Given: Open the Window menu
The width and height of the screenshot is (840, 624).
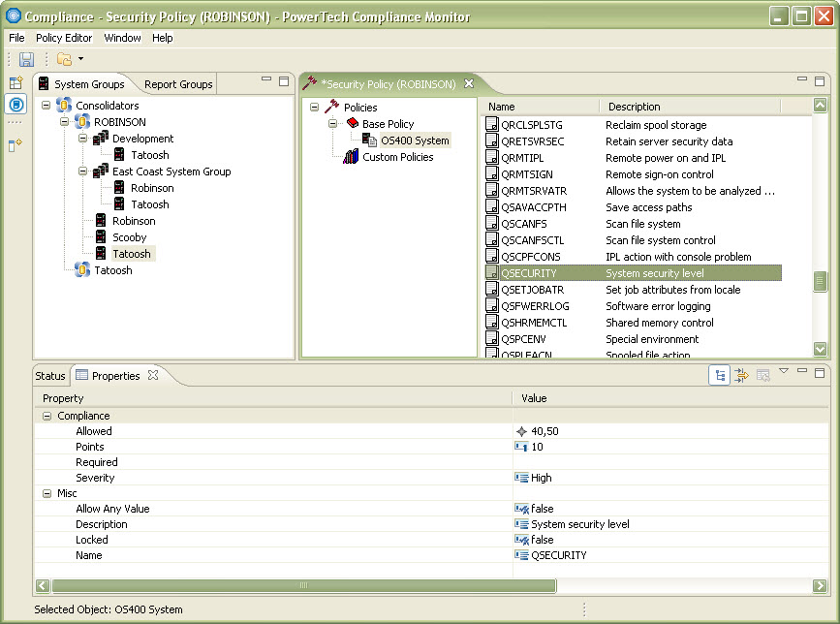Looking at the screenshot, I should [122, 38].
